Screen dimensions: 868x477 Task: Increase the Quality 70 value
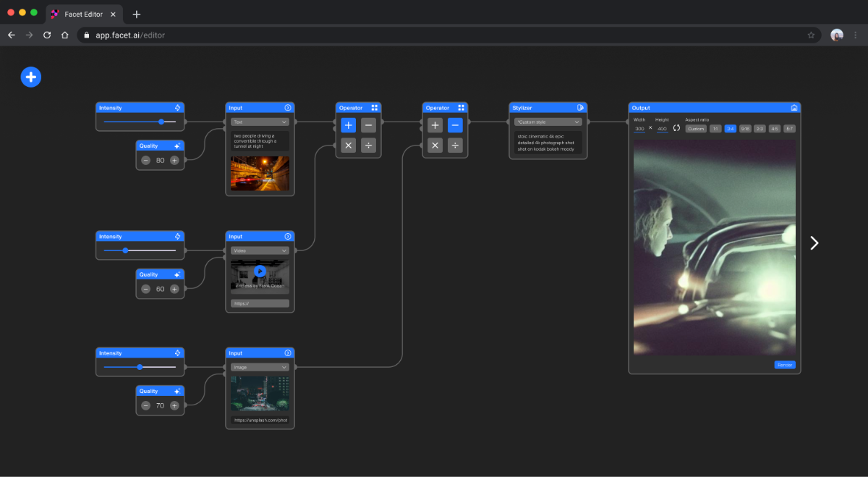click(x=174, y=405)
